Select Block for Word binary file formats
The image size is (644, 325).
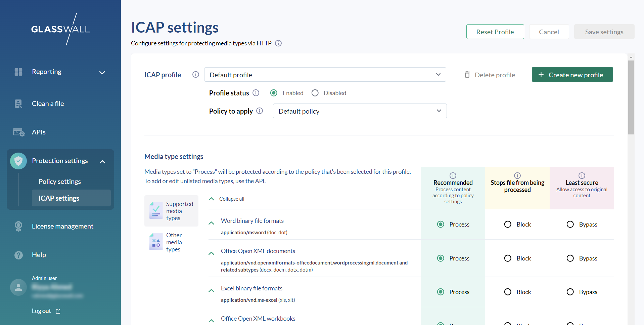(x=508, y=225)
